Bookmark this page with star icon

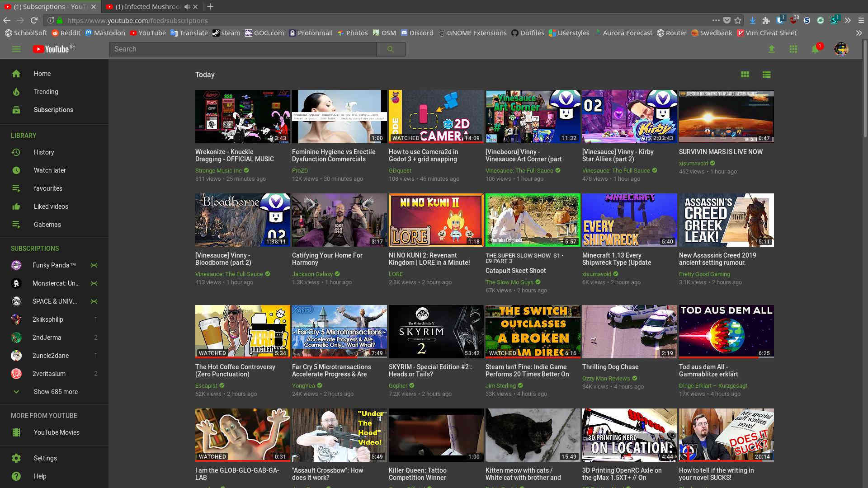coord(738,20)
